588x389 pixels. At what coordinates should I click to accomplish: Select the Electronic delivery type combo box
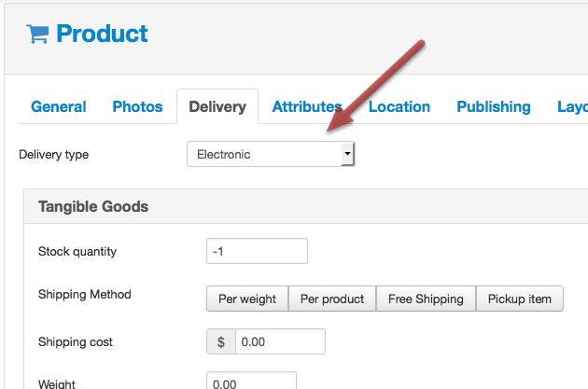click(x=271, y=154)
